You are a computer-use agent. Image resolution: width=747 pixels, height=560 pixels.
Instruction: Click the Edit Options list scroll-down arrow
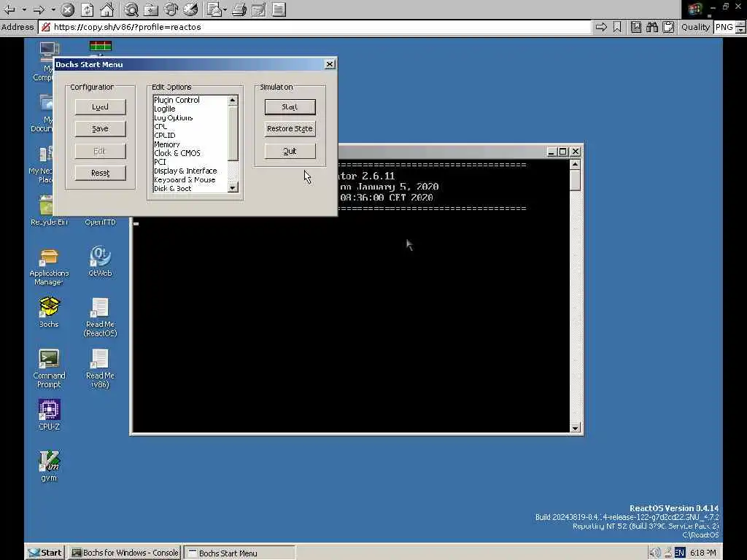click(233, 187)
